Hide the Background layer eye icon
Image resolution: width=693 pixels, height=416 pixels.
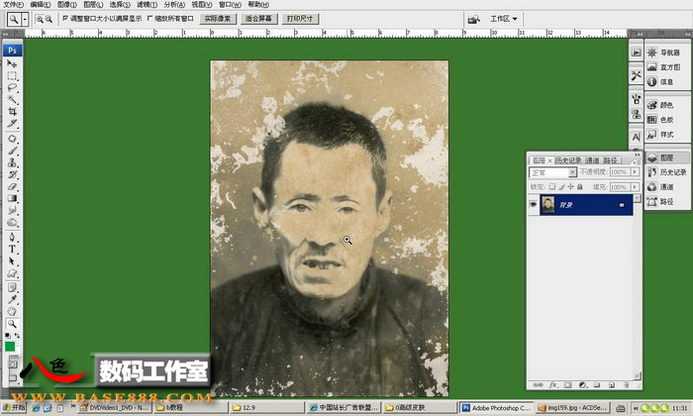[x=533, y=204]
